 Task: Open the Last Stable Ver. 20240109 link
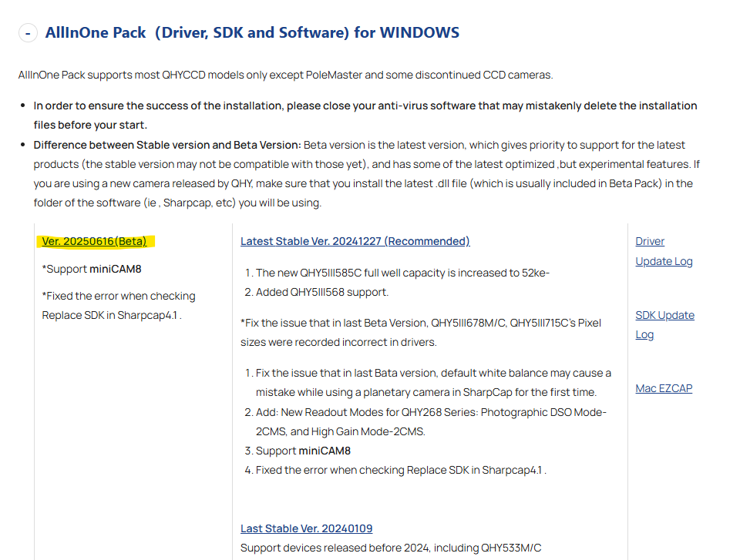(x=306, y=528)
